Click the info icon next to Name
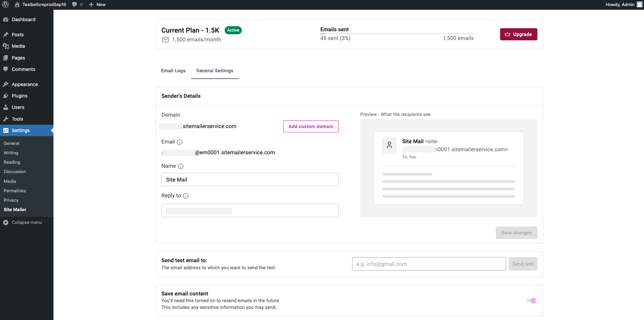Screen dimensions: 644x320 181,166
